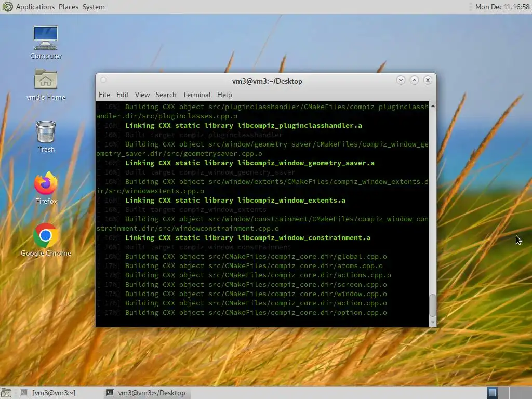Open the vm3's Home folder icon
The height and width of the screenshot is (399, 532).
point(46,85)
